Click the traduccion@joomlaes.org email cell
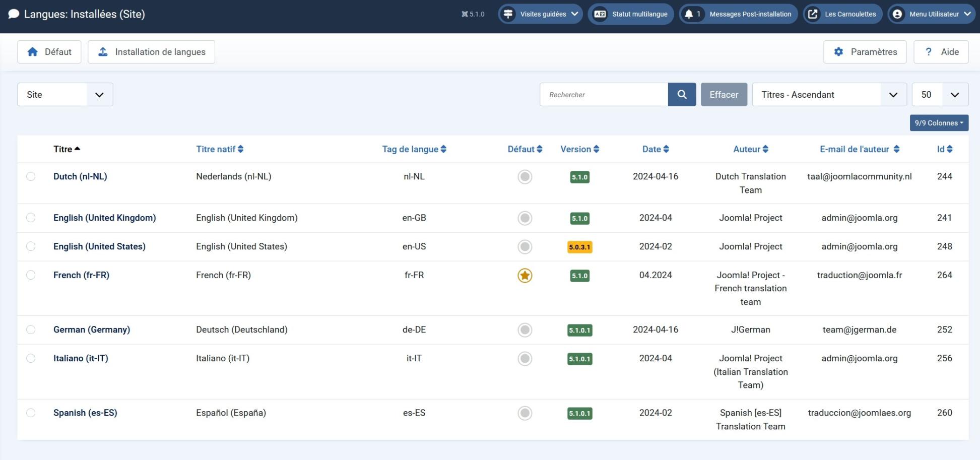Screen dimensions: 980x460 click(x=860, y=413)
